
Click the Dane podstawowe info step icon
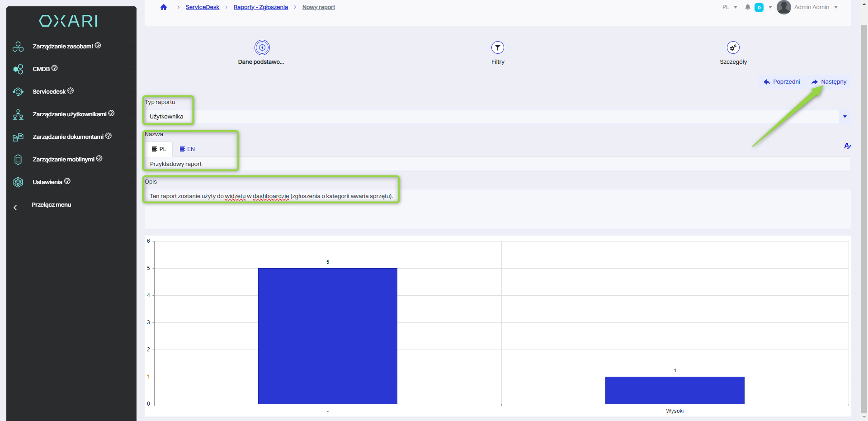tap(262, 47)
